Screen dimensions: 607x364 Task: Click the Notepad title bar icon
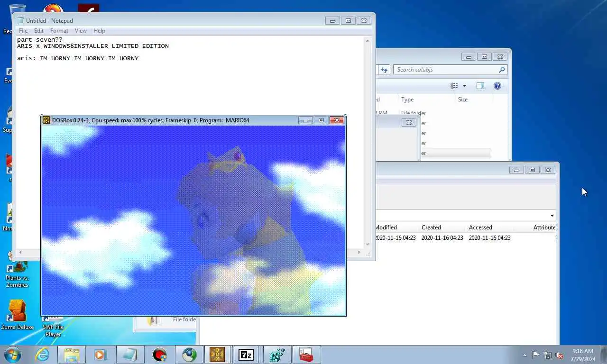tap(20, 20)
